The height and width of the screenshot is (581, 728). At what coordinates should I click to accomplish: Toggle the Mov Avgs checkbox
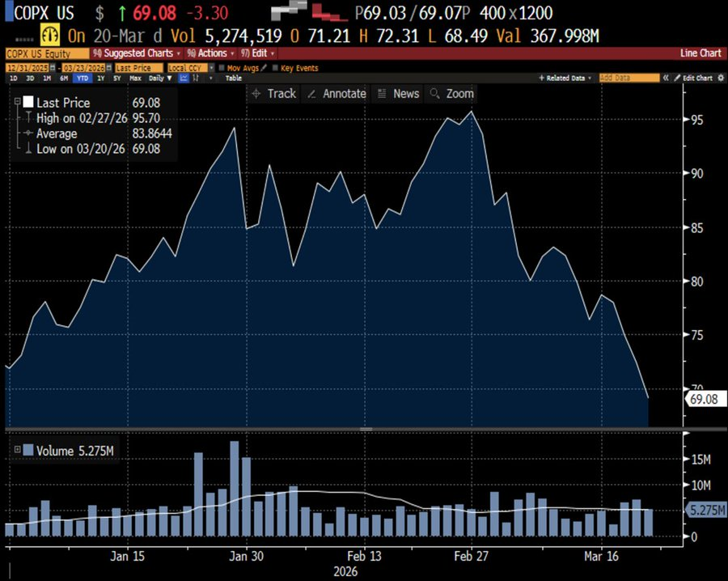coord(222,68)
